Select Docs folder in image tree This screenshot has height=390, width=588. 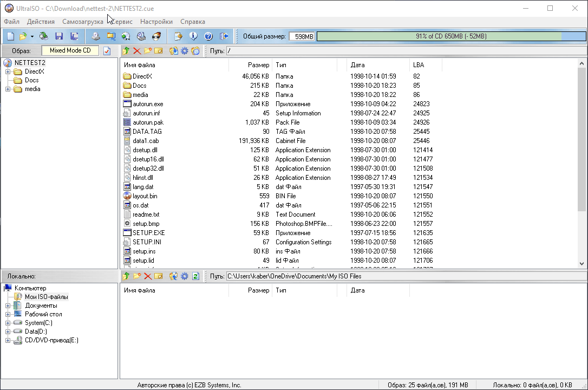coord(31,80)
